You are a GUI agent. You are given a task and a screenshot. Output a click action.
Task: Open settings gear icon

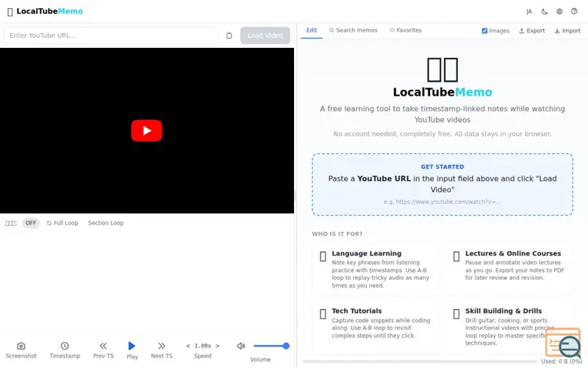(x=559, y=12)
